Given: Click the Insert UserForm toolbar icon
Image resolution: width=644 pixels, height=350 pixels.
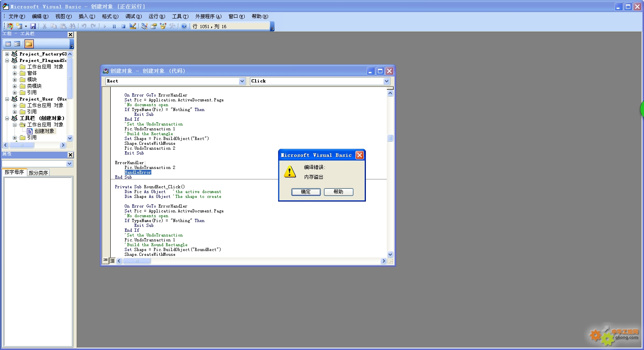Looking at the screenshot, I should [19, 26].
